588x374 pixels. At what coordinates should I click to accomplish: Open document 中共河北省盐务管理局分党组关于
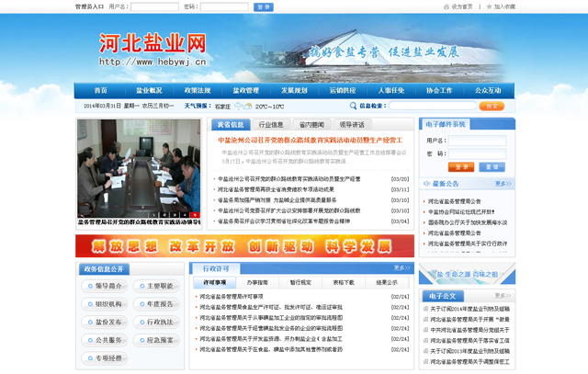tap(469, 330)
